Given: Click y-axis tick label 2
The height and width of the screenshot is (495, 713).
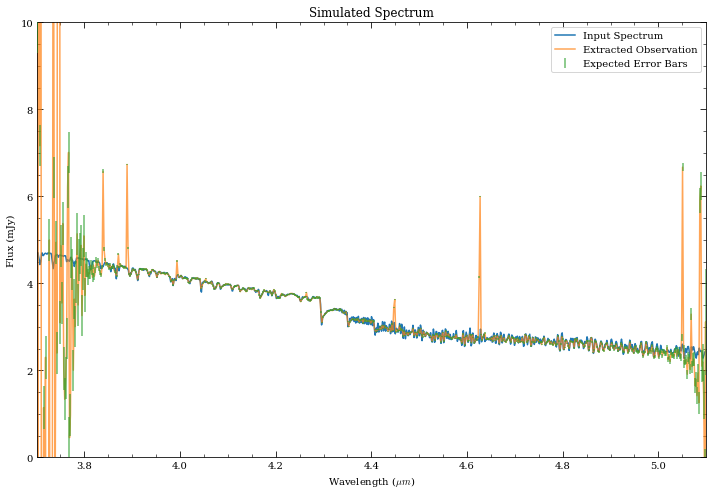Looking at the screenshot, I should [30, 371].
